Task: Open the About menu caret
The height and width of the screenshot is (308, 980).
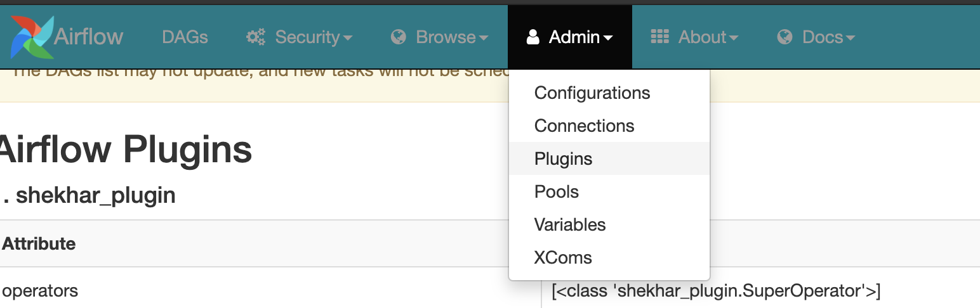Action: tap(734, 39)
